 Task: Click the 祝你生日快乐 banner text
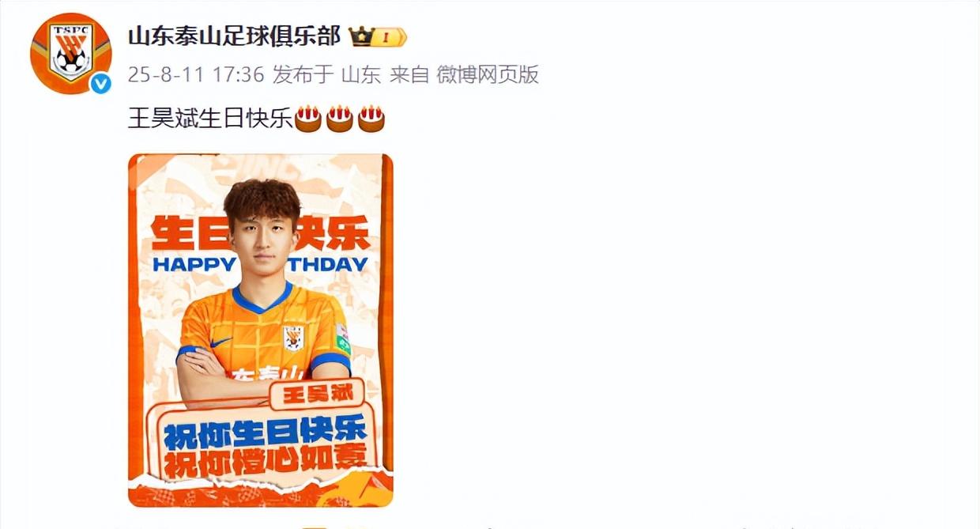click(x=266, y=431)
